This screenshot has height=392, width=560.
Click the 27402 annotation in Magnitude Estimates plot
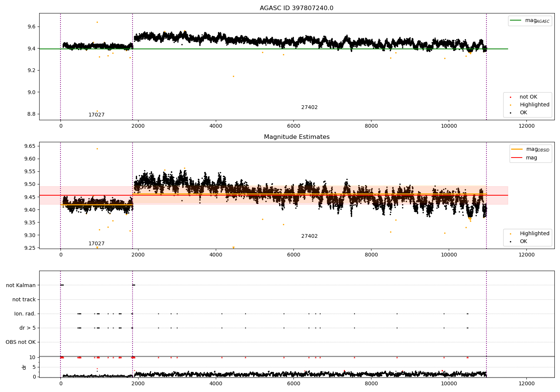point(309,236)
